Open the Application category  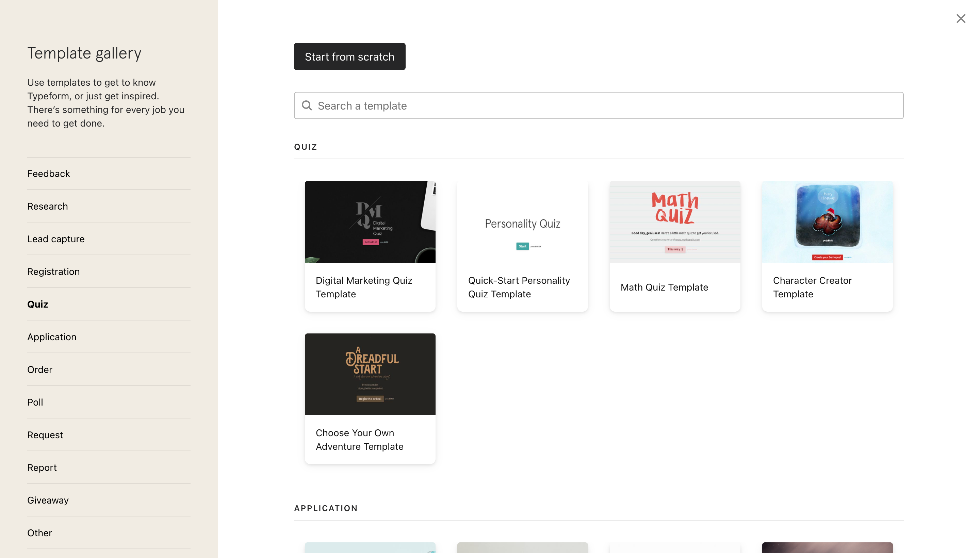[x=52, y=337]
